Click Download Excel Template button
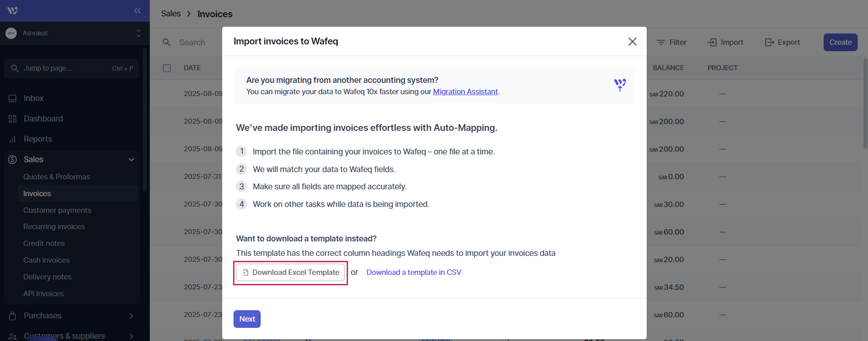The height and width of the screenshot is (341, 868). (x=291, y=272)
